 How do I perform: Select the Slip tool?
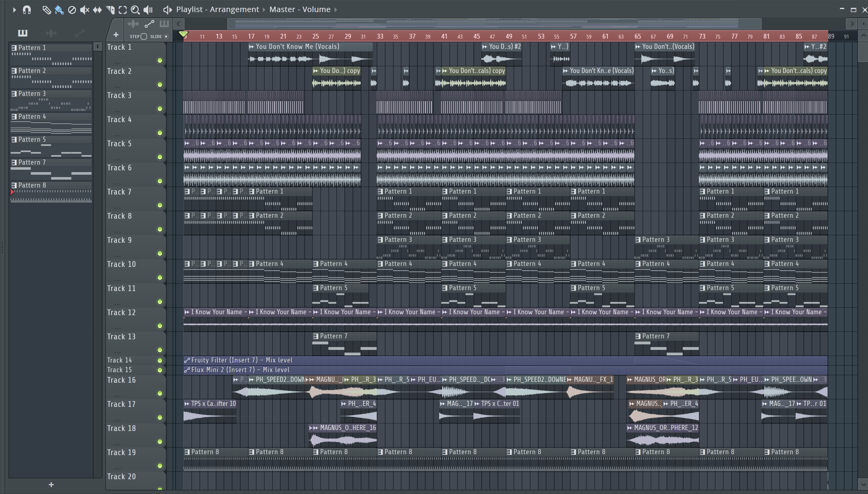[97, 10]
